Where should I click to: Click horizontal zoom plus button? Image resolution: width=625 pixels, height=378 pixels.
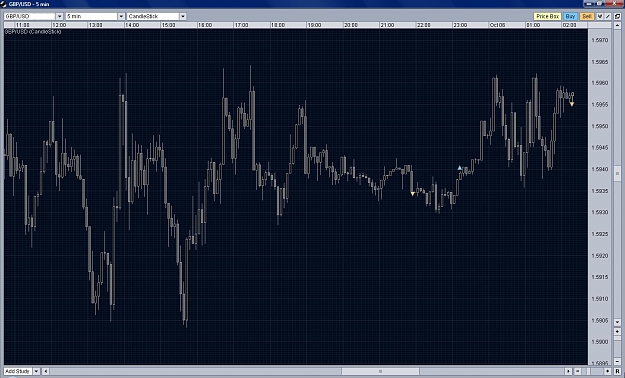click(x=607, y=371)
